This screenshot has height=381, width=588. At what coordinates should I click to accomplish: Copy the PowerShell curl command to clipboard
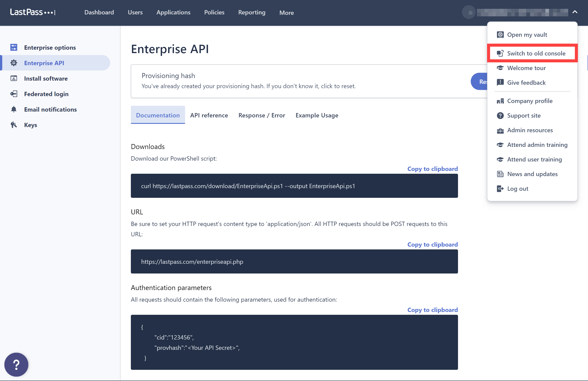432,169
